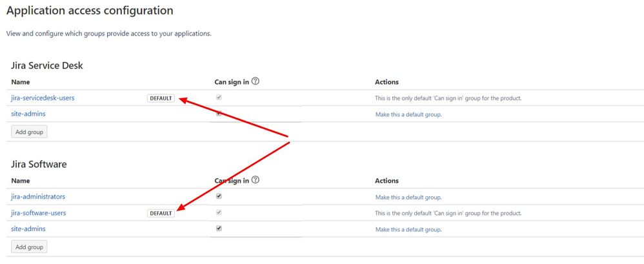This screenshot has height=264, width=644.
Task: Make jira-administrators a default group
Action: 408,197
